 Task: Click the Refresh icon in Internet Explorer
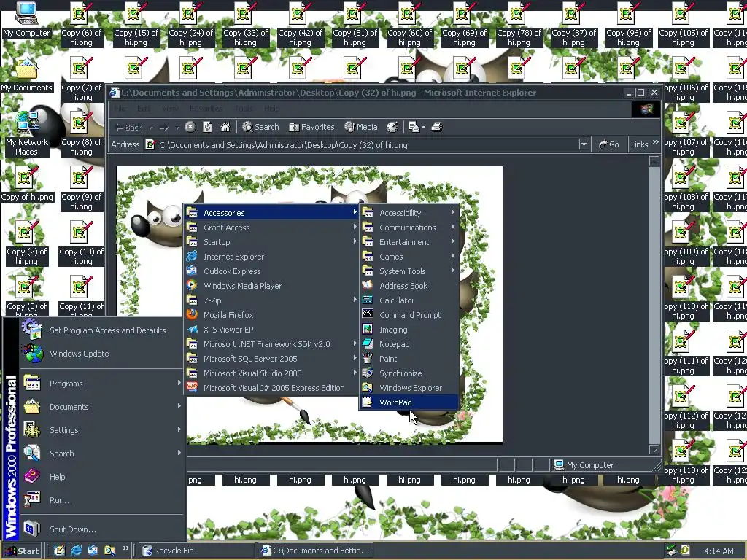(x=207, y=127)
